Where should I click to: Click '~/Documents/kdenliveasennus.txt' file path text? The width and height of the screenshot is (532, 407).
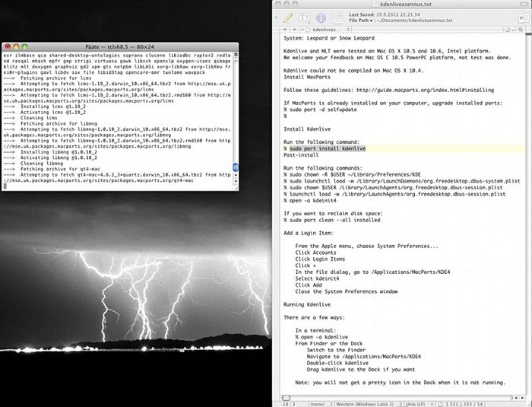click(415, 21)
